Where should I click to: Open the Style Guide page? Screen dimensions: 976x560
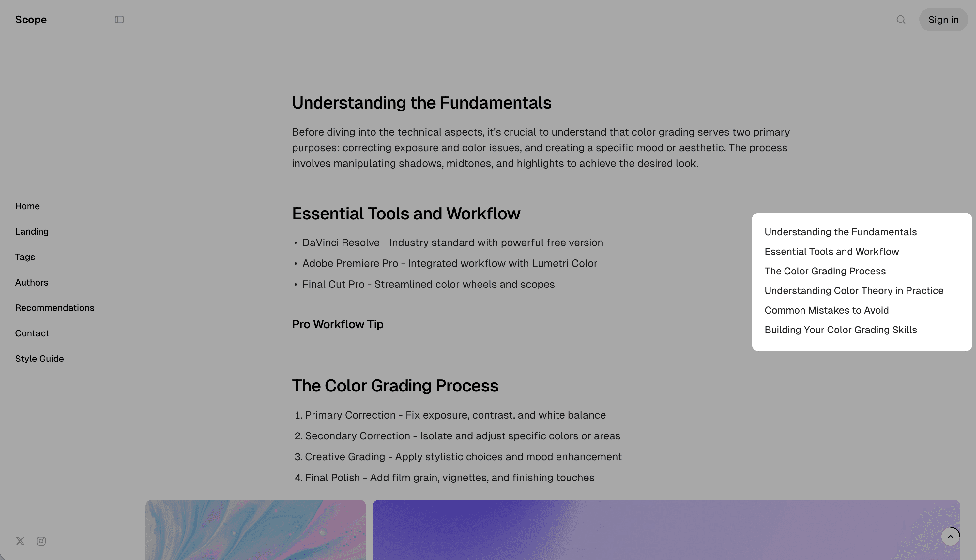pyautogui.click(x=39, y=359)
